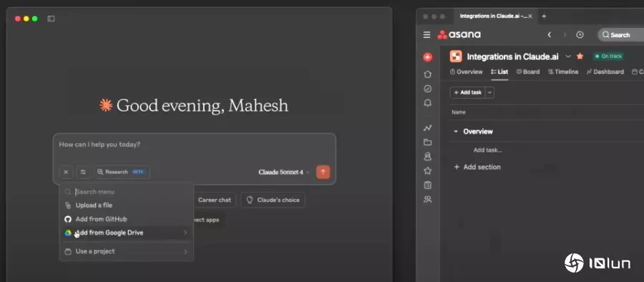Image resolution: width=644 pixels, height=282 pixels.
Task: Open Asana home icon in sidebar
Action: (428, 74)
